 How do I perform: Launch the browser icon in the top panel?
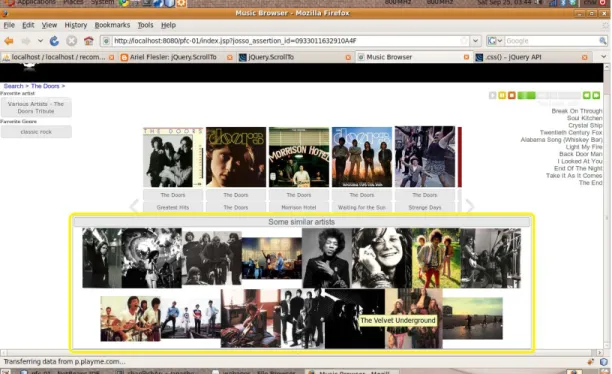click(124, 3)
